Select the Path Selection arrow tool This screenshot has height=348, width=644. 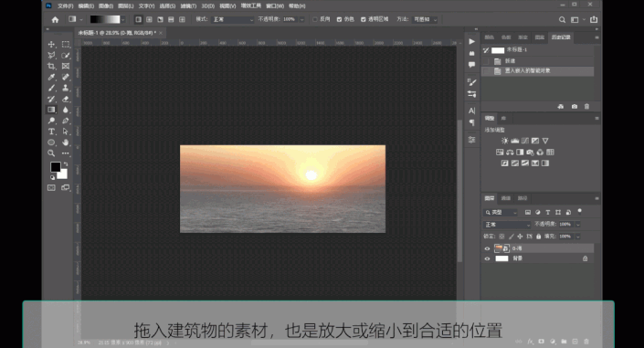[65, 132]
